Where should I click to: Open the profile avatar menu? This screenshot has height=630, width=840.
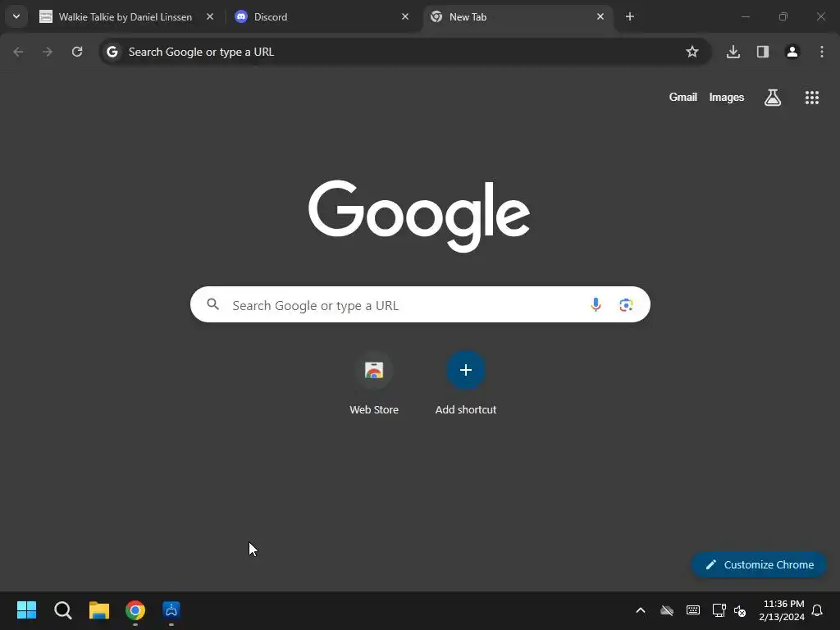(792, 52)
